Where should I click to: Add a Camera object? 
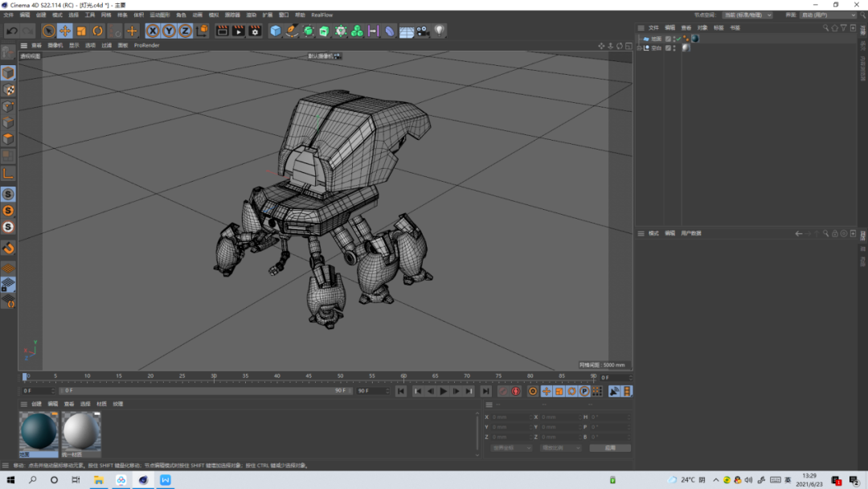423,31
